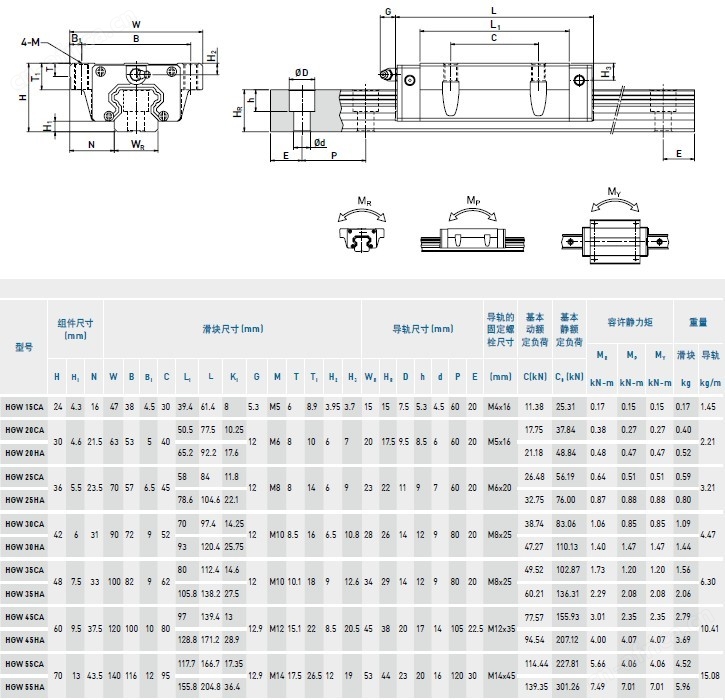This screenshot has width=725, height=700.
Task: Select the HGW 55CA model row
Action: [x=362, y=663]
